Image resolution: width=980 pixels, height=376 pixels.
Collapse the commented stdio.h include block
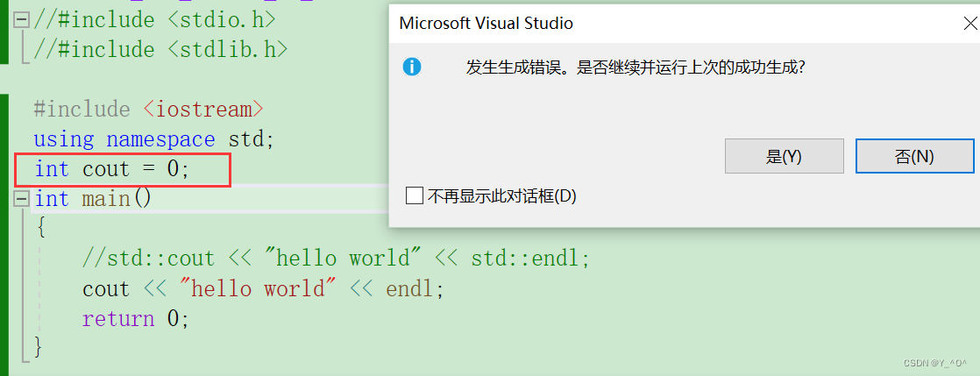[22, 19]
